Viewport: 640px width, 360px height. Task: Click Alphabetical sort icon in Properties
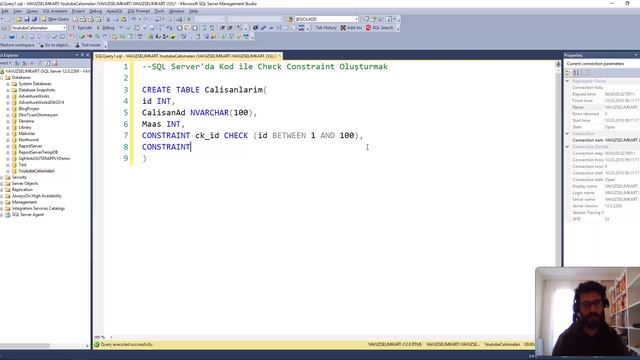coord(576,73)
